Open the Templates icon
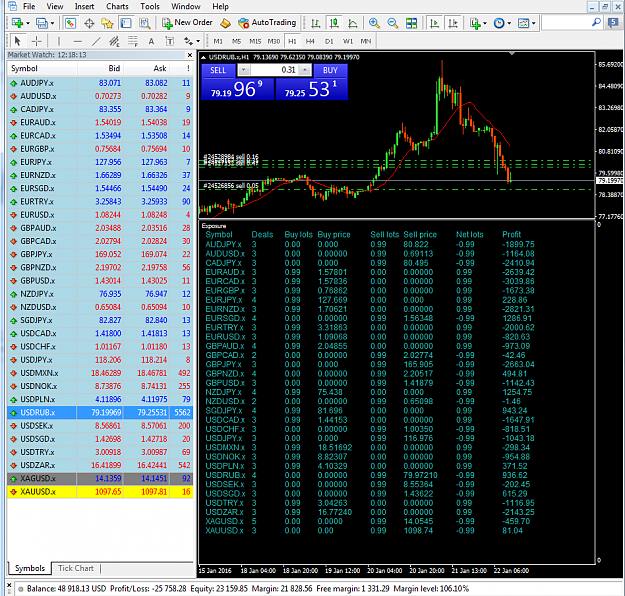Image resolution: width=625 pixels, height=596 pixels. tap(523, 23)
